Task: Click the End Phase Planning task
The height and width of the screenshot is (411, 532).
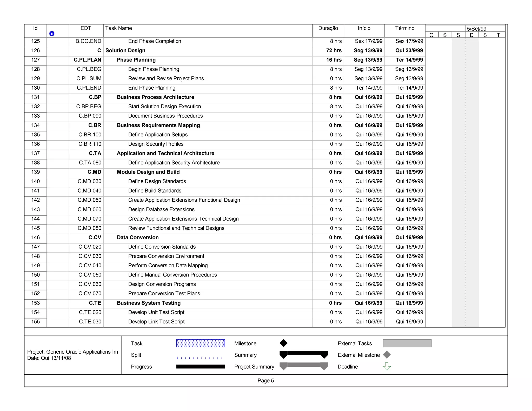Action: (152, 88)
